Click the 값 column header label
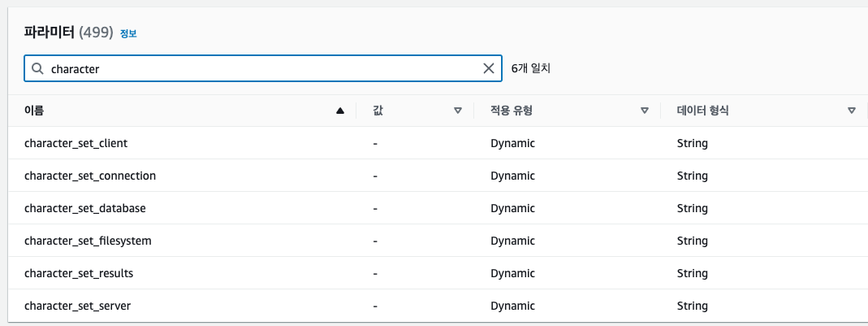Viewport: 868px width, 326px height. point(378,111)
